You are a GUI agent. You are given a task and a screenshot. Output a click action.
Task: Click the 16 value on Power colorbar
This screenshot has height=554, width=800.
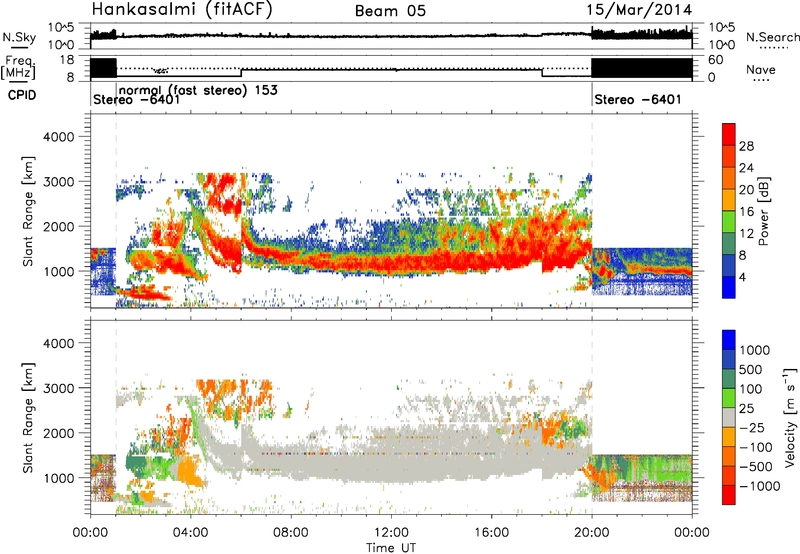click(746, 212)
